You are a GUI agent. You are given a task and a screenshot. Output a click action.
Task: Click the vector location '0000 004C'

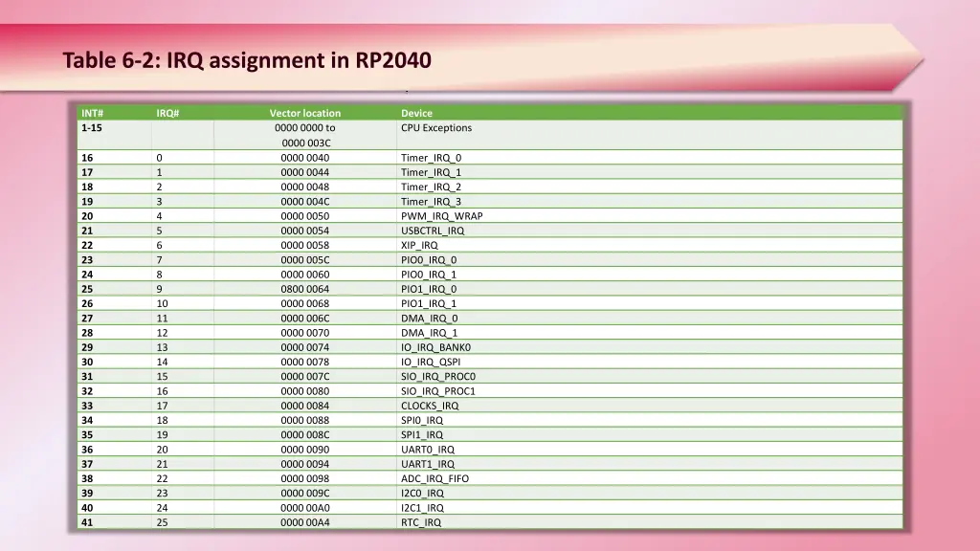coord(305,201)
